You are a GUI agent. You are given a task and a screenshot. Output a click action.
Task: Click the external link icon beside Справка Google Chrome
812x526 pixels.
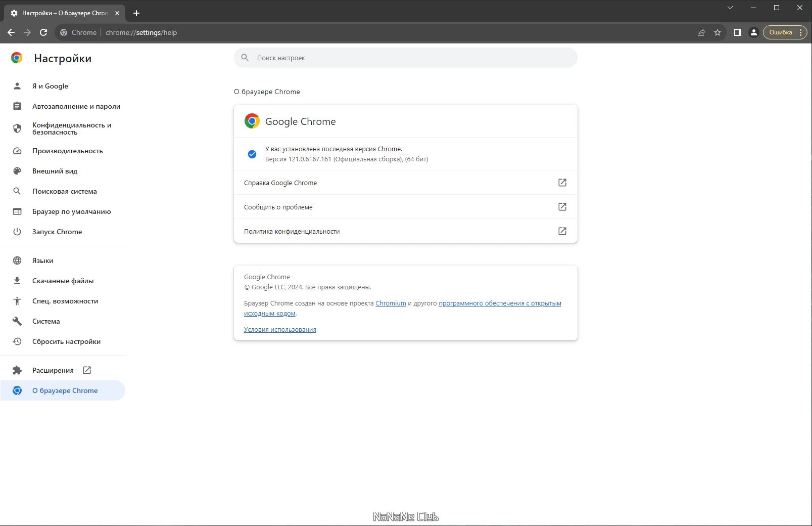562,183
